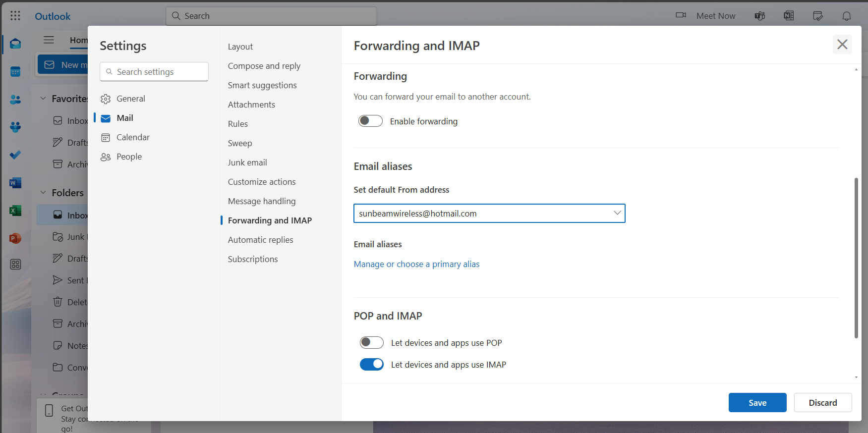The height and width of the screenshot is (433, 868).
Task: Select the General settings category
Action: click(131, 99)
